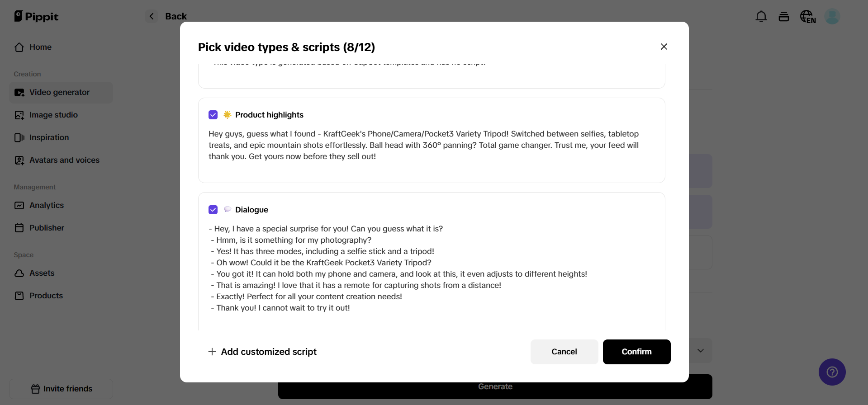Navigate to Avatars and voices

(x=64, y=160)
